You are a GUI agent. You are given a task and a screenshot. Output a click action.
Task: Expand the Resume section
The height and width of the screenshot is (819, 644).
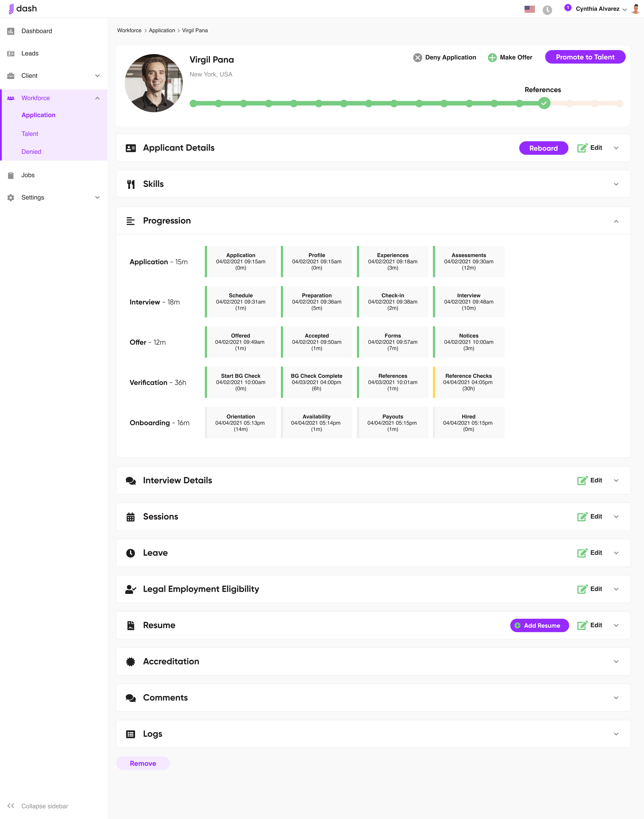616,625
